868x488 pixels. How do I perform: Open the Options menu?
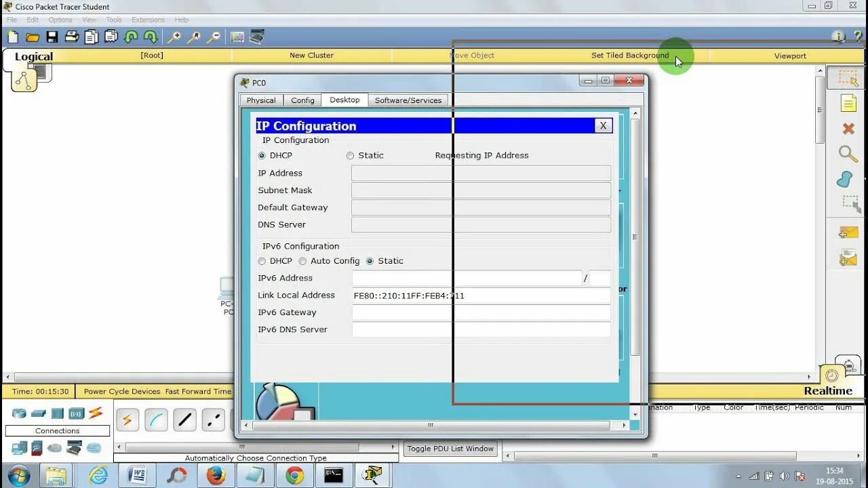(60, 20)
